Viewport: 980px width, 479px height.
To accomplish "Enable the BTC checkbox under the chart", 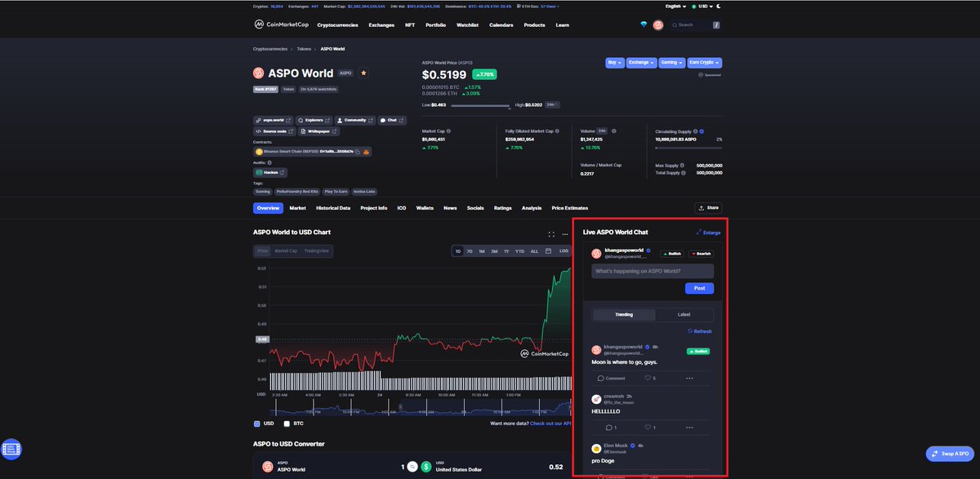I will click(x=287, y=424).
